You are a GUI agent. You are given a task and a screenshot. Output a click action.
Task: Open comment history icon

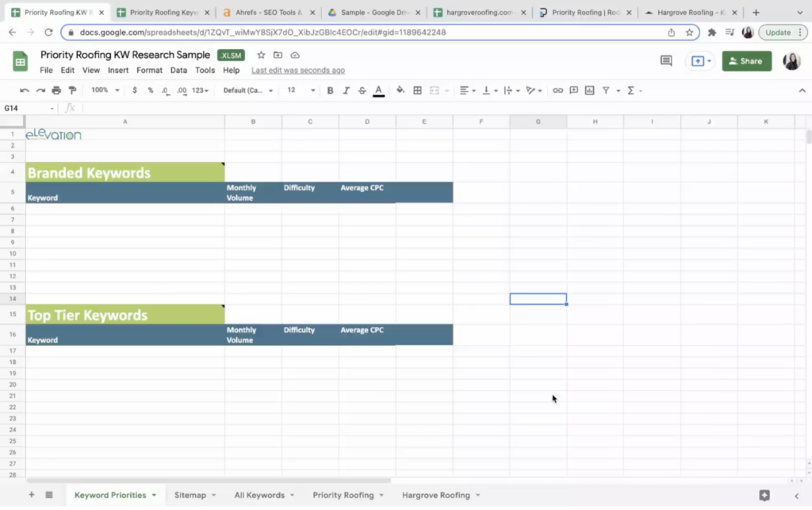pyautogui.click(x=666, y=61)
